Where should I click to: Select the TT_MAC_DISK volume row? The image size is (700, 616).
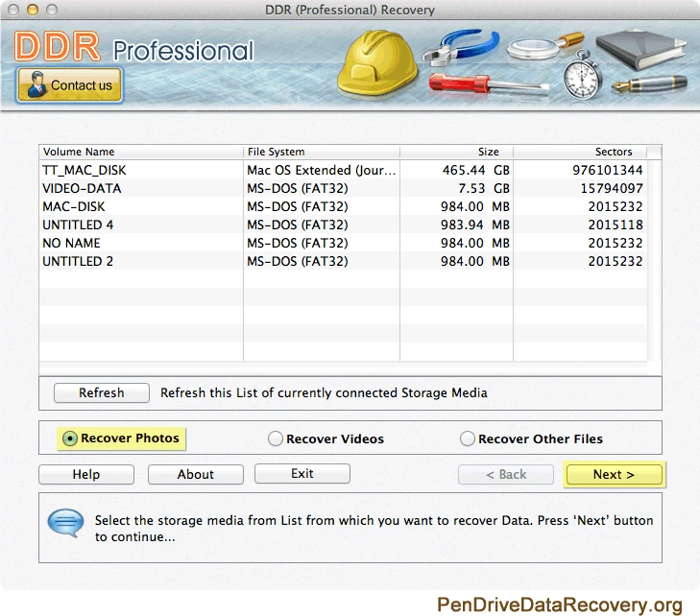tap(344, 170)
